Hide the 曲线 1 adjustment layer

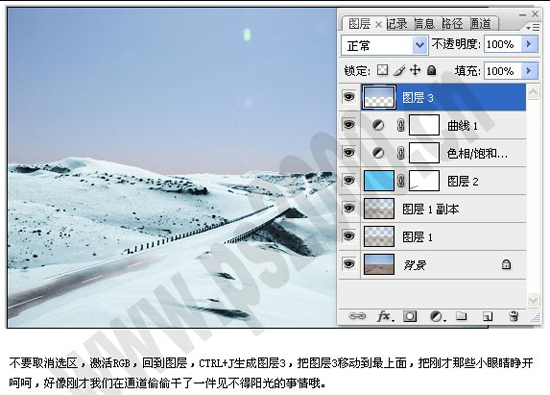coord(349,125)
